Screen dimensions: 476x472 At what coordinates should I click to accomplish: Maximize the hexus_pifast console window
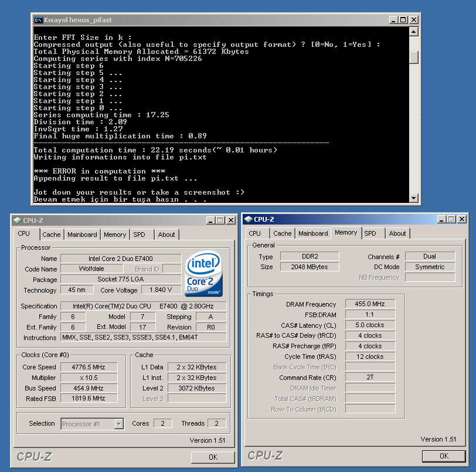pos(403,20)
